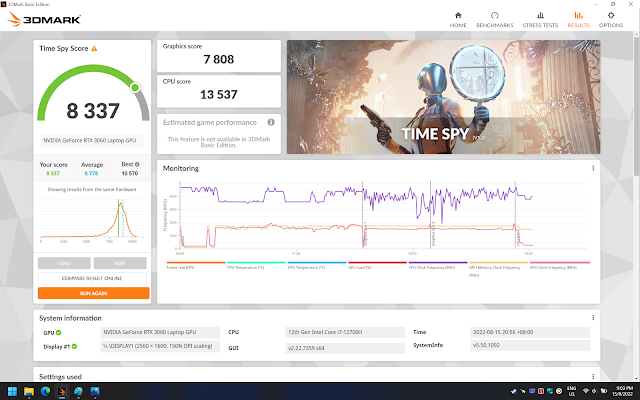This screenshot has width=640, height=400.
Task: Click the RUN AGAIN button
Action: click(93, 293)
